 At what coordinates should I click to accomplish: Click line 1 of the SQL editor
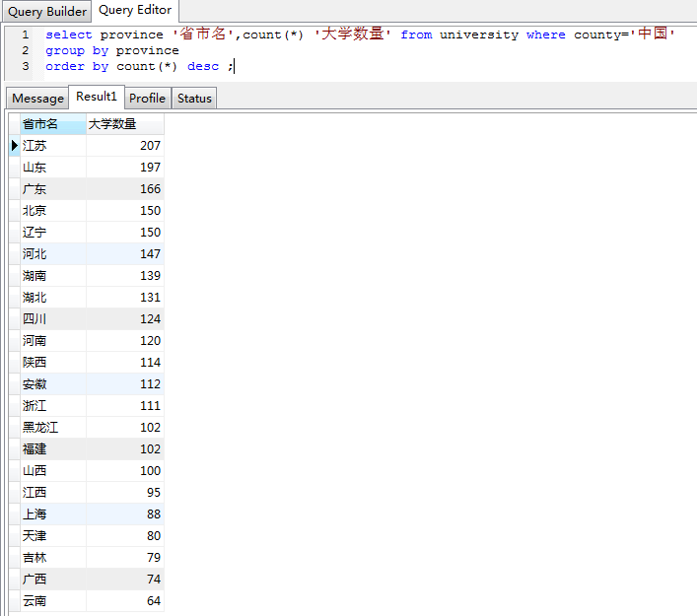[360, 34]
